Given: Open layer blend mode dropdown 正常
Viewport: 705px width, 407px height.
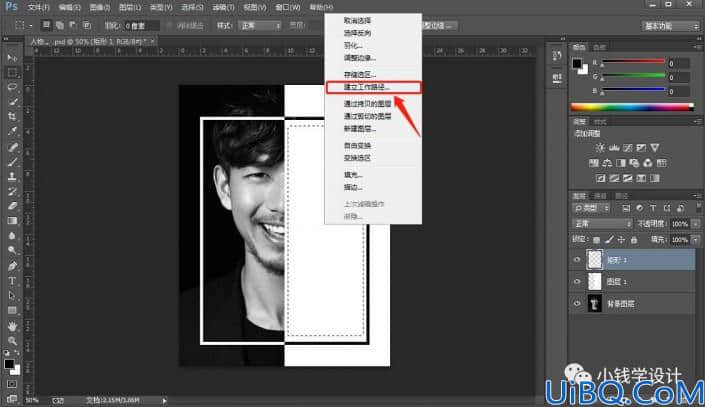Looking at the screenshot, I should (x=602, y=224).
